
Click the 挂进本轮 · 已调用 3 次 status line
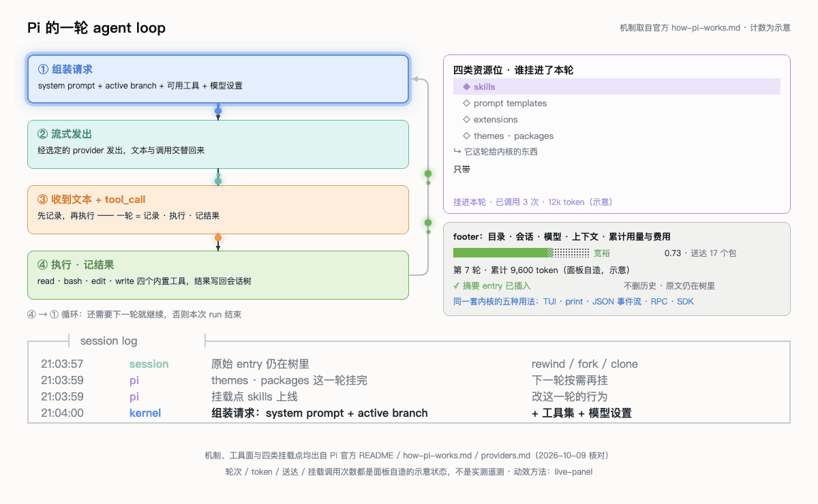(532, 202)
